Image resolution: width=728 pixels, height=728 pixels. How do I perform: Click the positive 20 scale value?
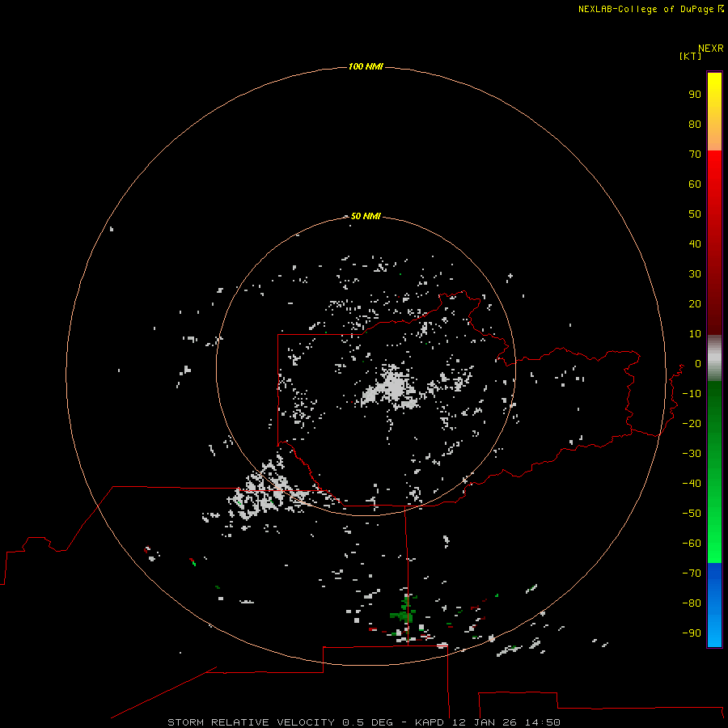[x=695, y=304]
